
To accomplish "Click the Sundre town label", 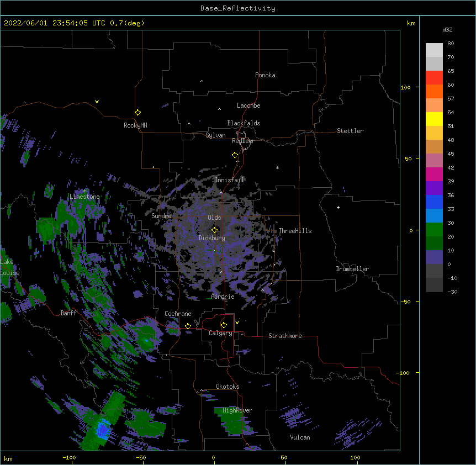I will click(161, 216).
